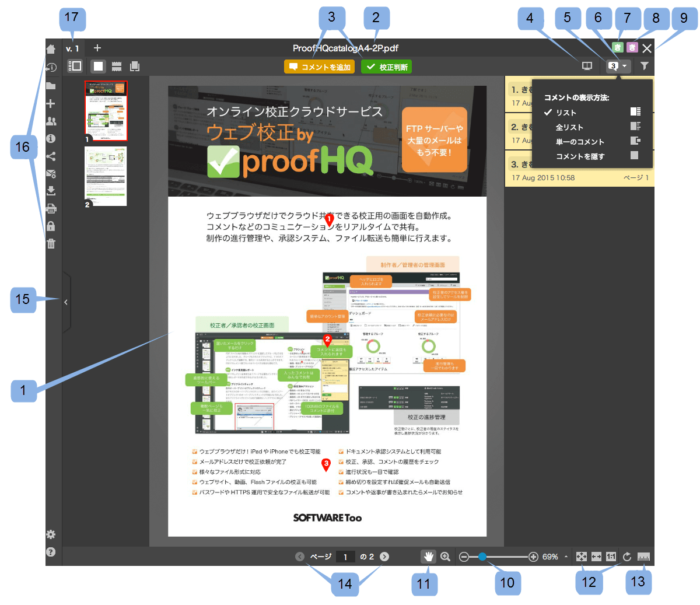Select the v. 1 version tab
The height and width of the screenshot is (605, 700).
click(x=73, y=48)
